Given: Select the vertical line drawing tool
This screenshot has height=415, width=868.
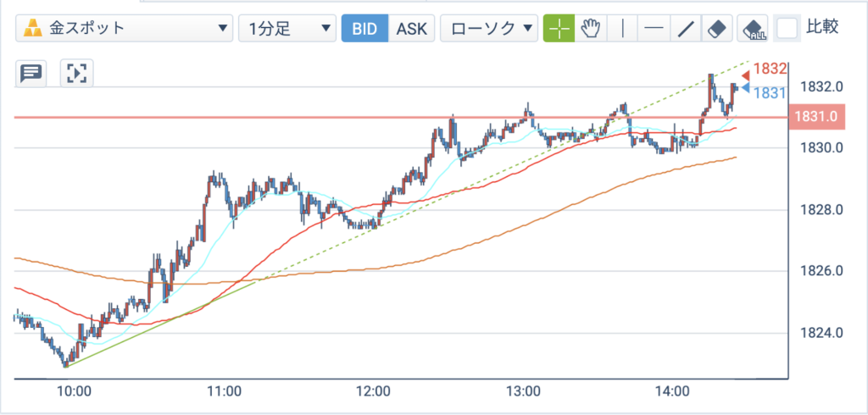Looking at the screenshot, I should pyautogui.click(x=623, y=29).
